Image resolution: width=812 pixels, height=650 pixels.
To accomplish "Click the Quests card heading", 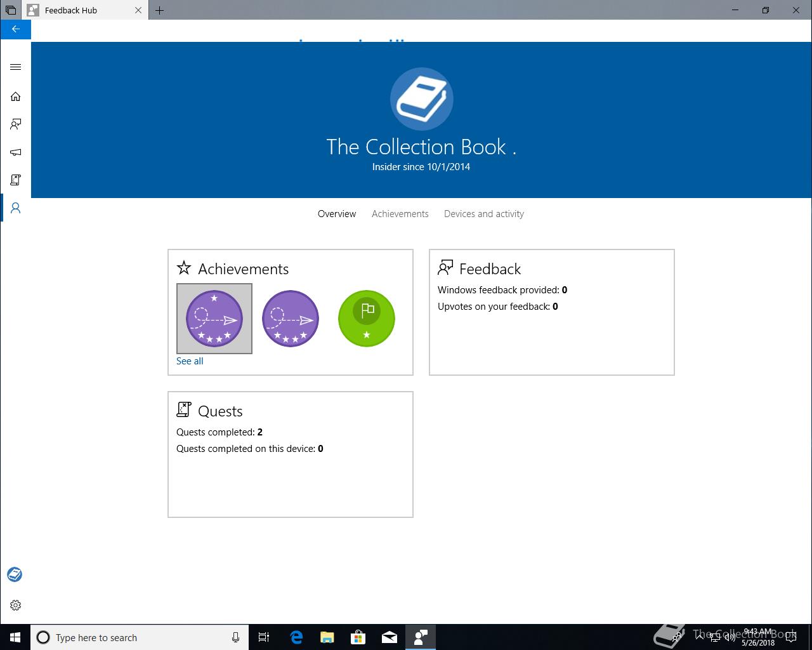I will coord(220,411).
